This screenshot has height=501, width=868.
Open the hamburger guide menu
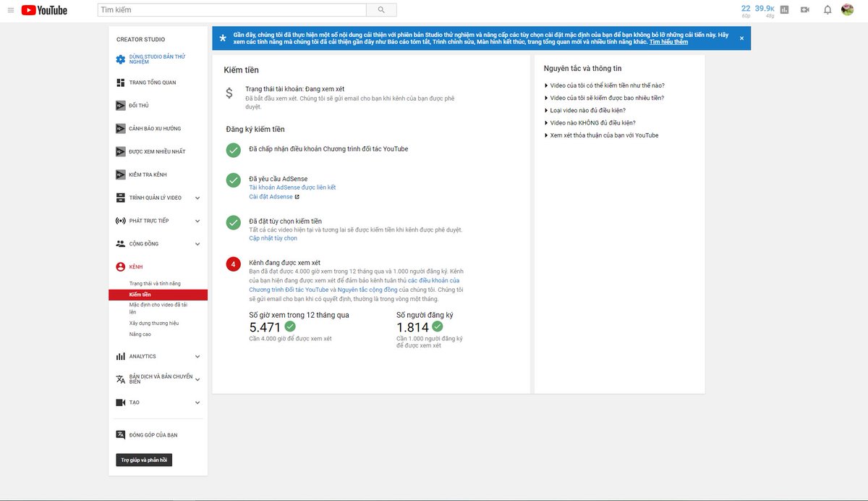[10, 10]
